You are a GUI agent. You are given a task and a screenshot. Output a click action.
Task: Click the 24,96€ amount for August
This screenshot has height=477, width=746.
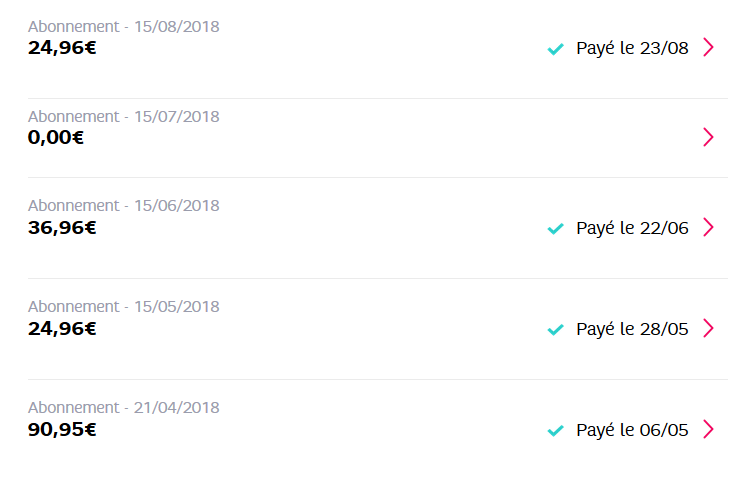(x=62, y=47)
